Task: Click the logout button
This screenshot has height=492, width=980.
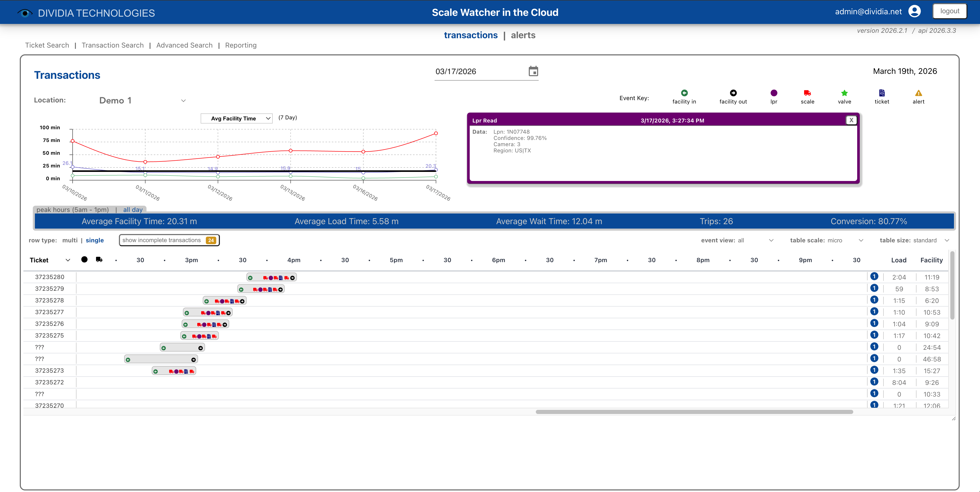Action: click(950, 11)
